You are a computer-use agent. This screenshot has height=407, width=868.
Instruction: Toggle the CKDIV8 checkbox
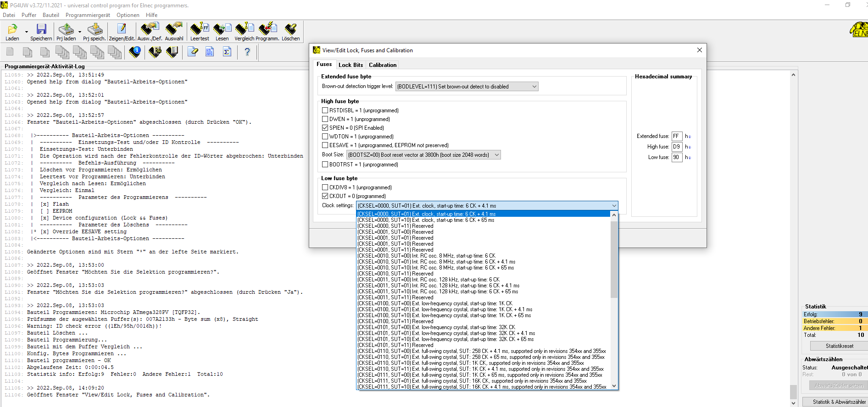[325, 187]
